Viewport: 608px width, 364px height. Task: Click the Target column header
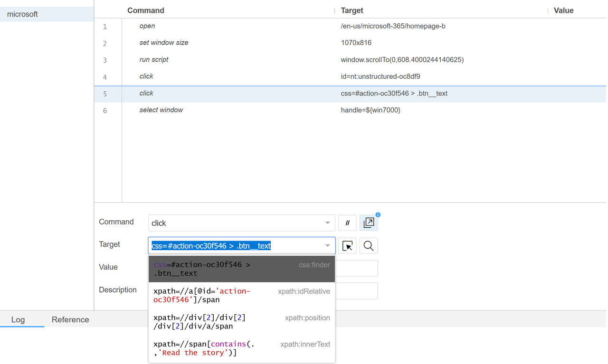point(352,10)
